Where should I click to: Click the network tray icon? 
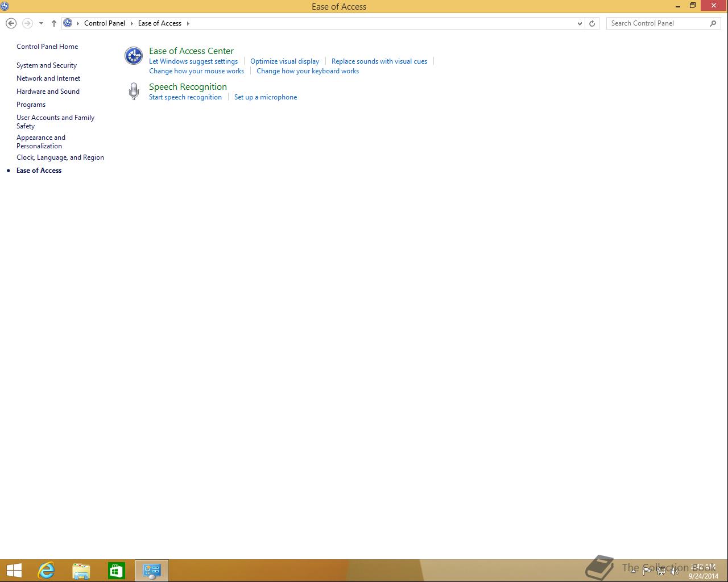tap(661, 571)
